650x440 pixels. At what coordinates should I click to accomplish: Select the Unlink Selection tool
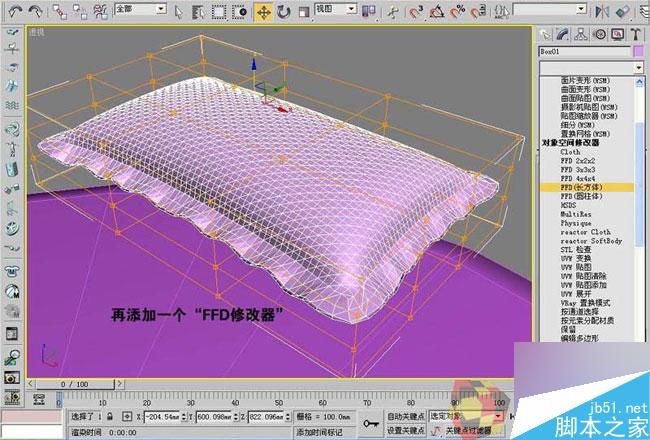point(80,12)
